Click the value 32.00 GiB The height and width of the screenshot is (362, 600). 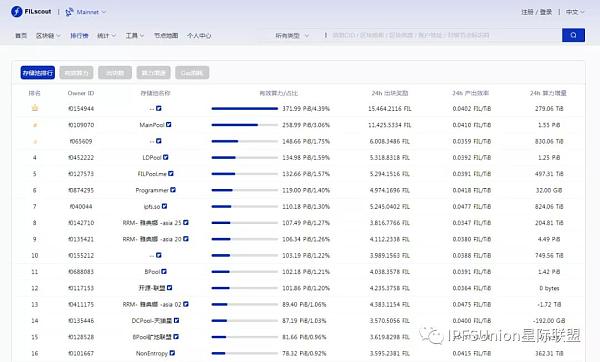549,190
